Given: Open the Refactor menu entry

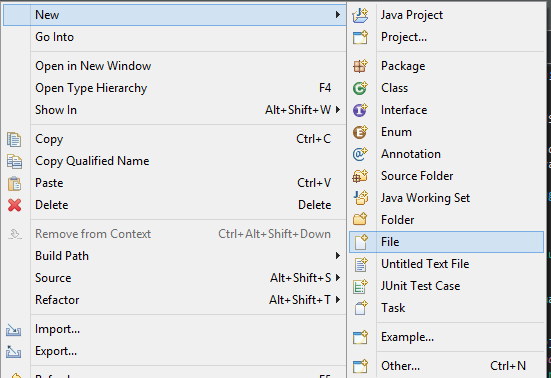Looking at the screenshot, I should click(175, 300).
